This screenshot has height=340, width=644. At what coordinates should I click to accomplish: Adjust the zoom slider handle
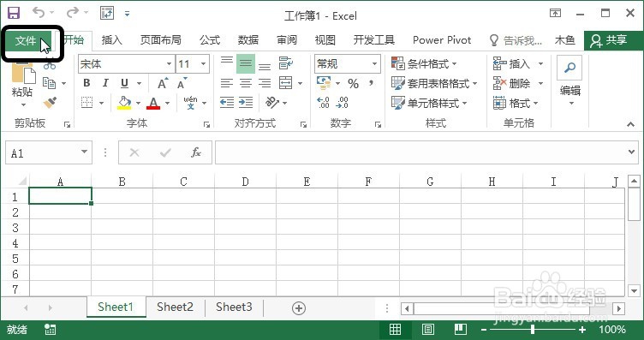(533, 330)
